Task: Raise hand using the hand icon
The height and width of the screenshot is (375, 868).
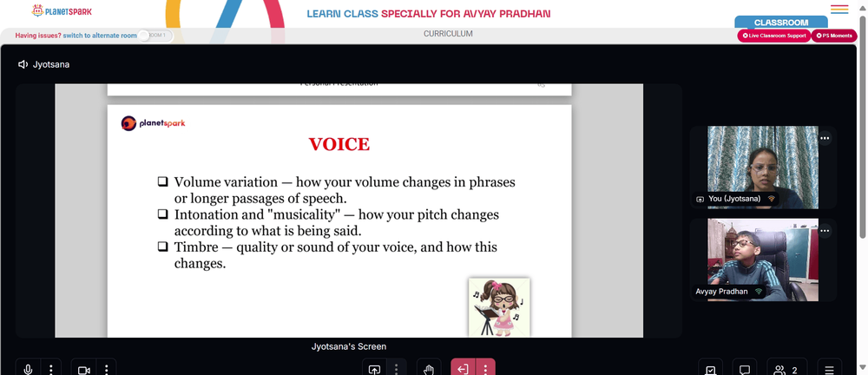Action: pos(429,368)
